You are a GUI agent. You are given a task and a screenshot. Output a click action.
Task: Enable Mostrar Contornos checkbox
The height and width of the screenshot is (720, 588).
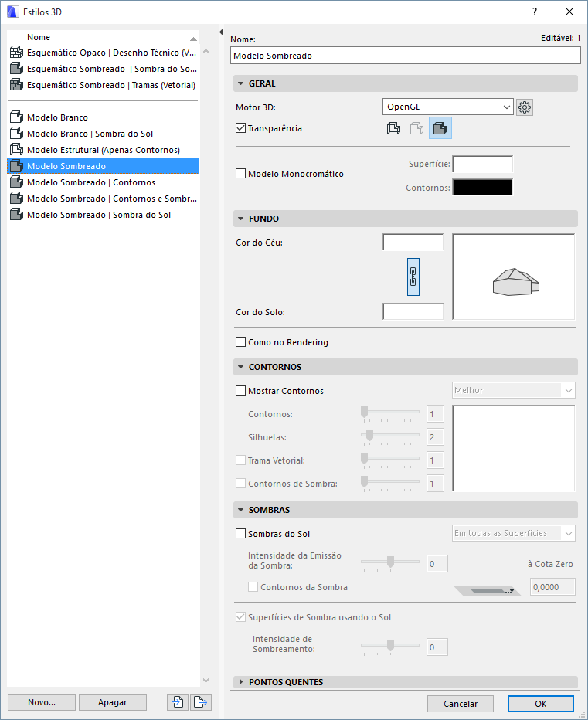(240, 391)
